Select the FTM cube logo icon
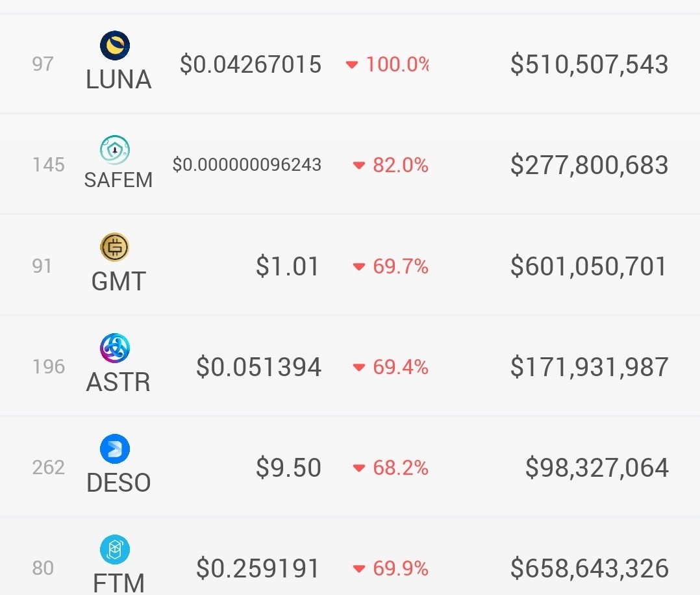 pos(115,550)
